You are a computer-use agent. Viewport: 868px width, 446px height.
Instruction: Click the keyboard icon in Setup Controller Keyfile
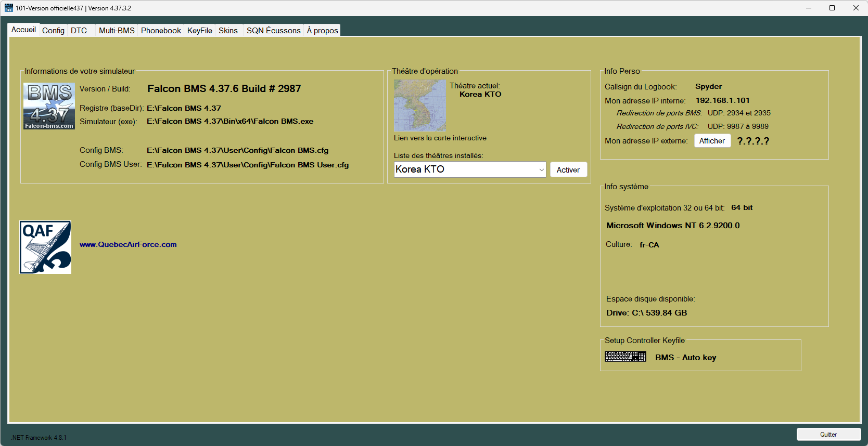626,357
